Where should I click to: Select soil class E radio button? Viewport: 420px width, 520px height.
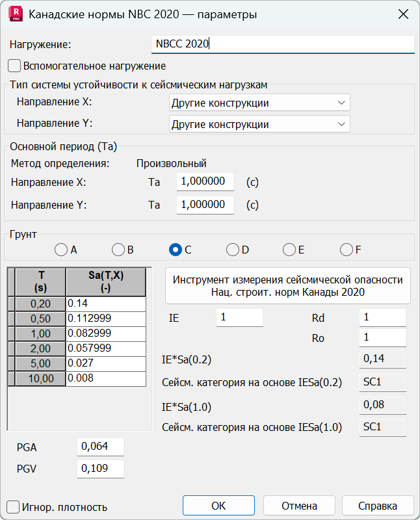[x=289, y=250]
